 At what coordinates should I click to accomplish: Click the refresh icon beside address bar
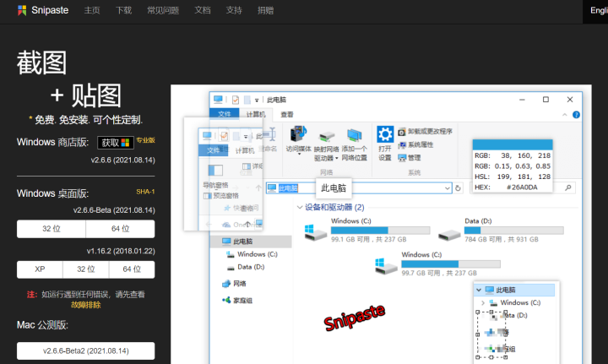(x=458, y=188)
